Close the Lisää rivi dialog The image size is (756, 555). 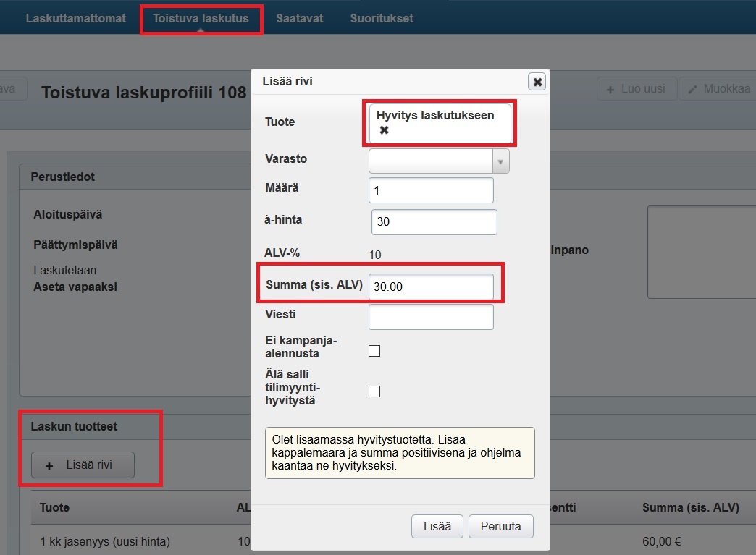coord(537,82)
